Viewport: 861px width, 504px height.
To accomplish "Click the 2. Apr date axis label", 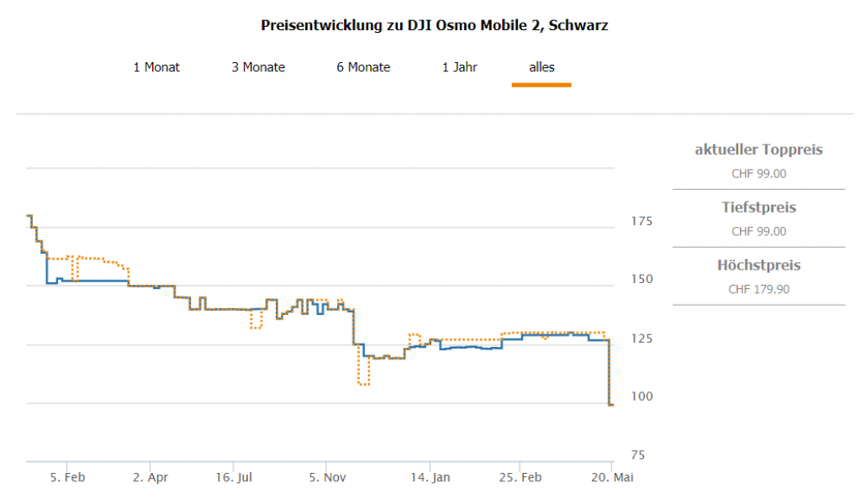I will (152, 478).
